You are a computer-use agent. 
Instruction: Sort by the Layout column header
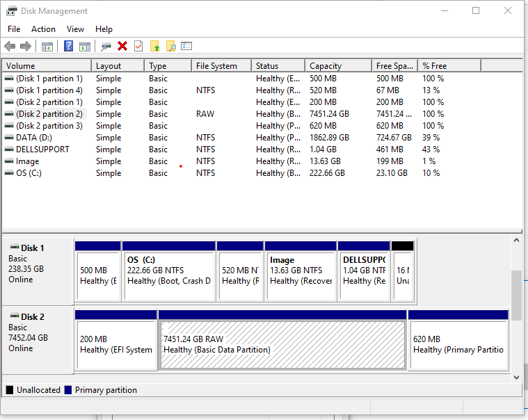pyautogui.click(x=118, y=66)
